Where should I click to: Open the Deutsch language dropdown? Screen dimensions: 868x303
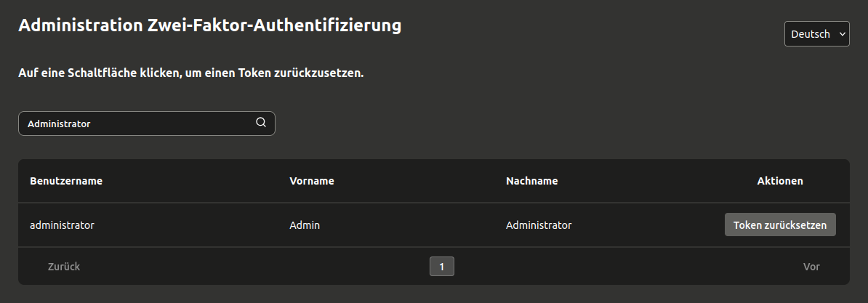(x=816, y=34)
